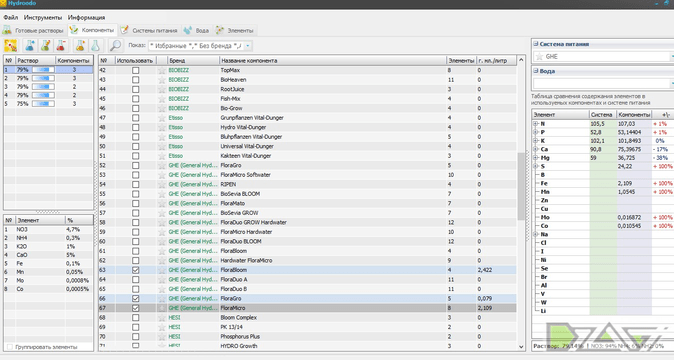Uncheck the row 63 FloraBloom checkbox

(x=135, y=270)
